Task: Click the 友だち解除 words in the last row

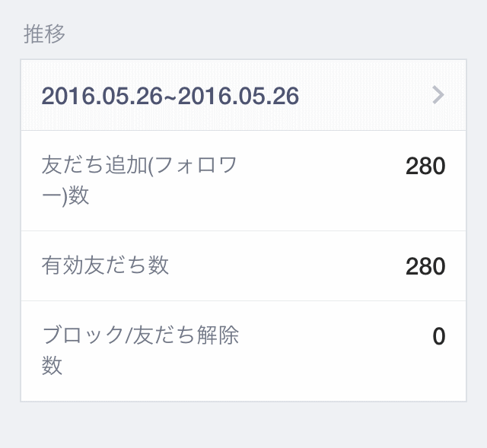Action: tap(186, 335)
